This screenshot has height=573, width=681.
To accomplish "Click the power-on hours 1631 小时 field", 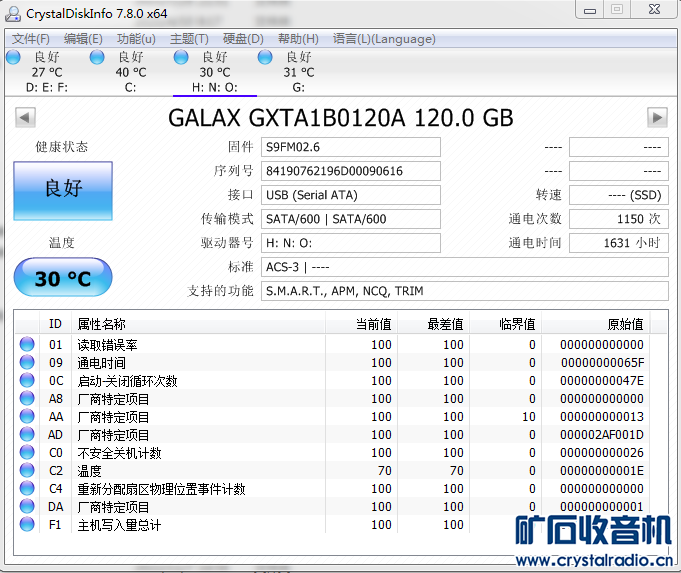I will [618, 243].
